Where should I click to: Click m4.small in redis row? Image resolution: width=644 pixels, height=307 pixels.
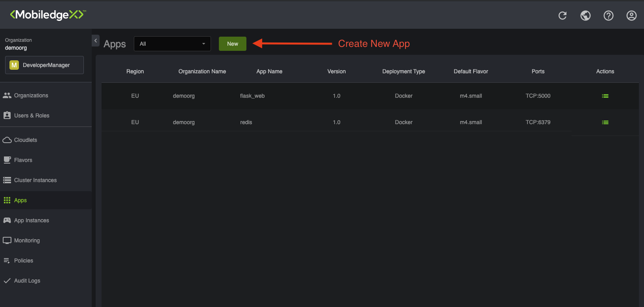coord(471,122)
